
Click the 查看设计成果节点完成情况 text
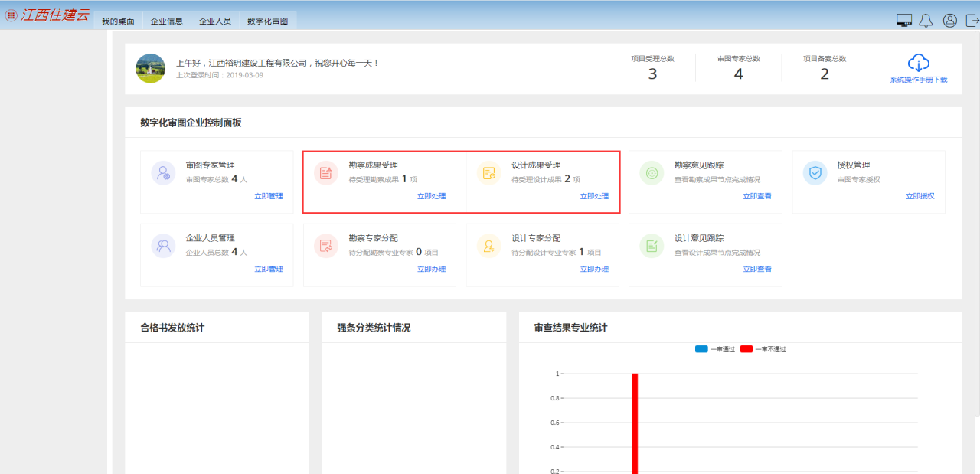pos(717,253)
